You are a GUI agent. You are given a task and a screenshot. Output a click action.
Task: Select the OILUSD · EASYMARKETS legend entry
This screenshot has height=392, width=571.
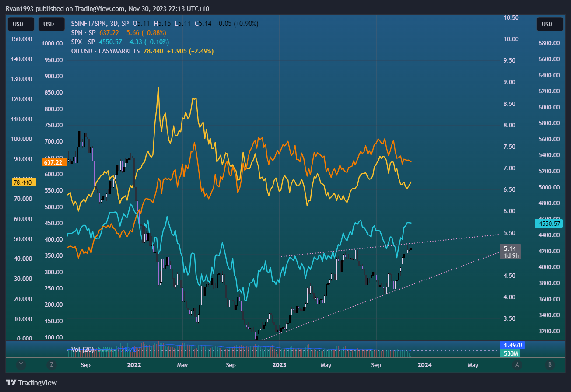pos(105,51)
